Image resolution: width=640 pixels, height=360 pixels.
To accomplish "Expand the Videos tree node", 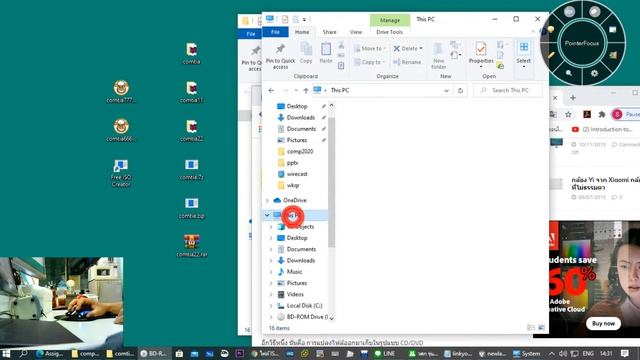I will [271, 294].
